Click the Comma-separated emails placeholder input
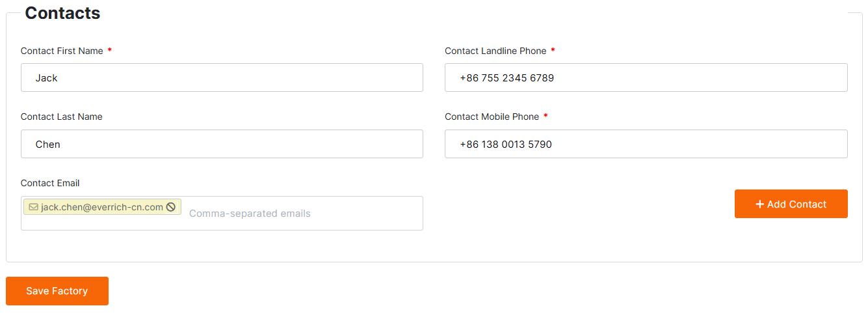868x321 pixels. 299,214
